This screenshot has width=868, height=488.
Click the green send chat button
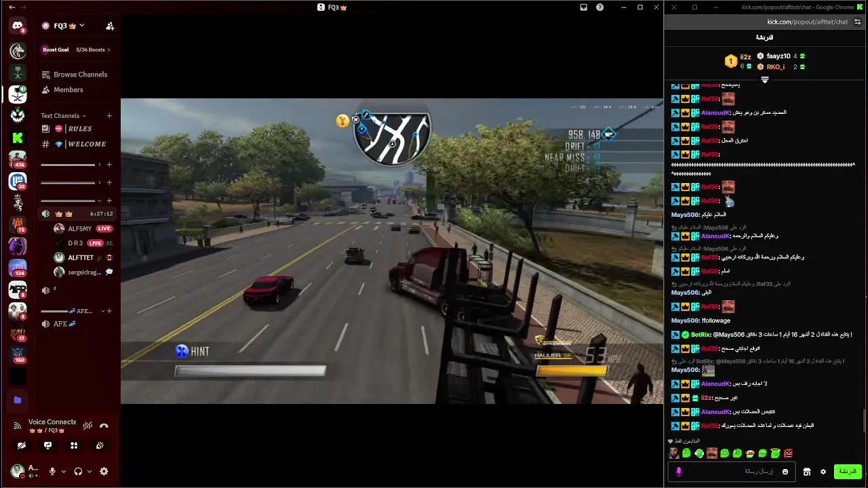point(848,471)
